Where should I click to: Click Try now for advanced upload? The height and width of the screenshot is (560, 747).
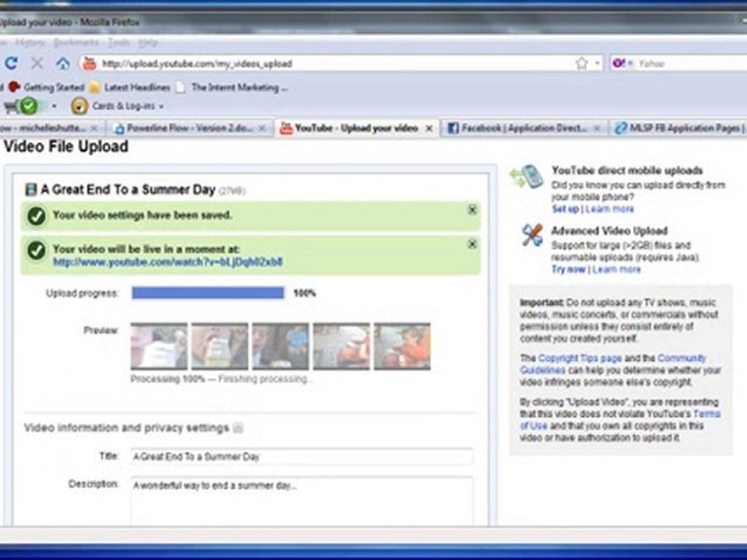click(568, 270)
